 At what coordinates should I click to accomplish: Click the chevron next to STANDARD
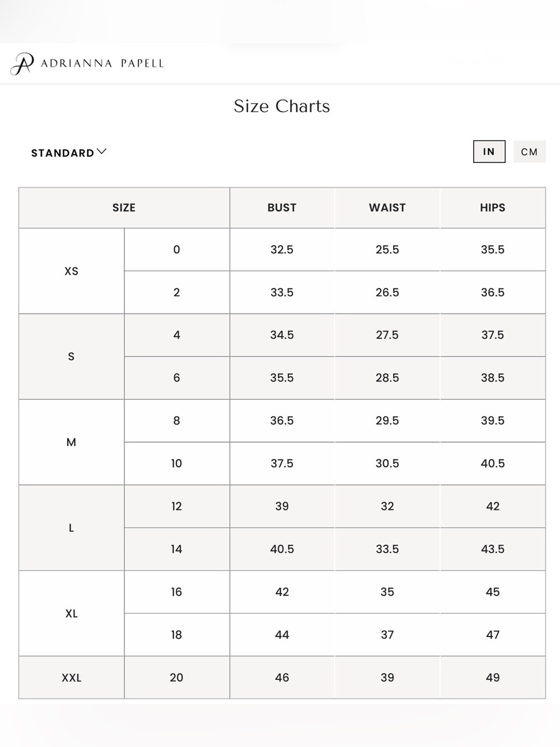tap(101, 151)
